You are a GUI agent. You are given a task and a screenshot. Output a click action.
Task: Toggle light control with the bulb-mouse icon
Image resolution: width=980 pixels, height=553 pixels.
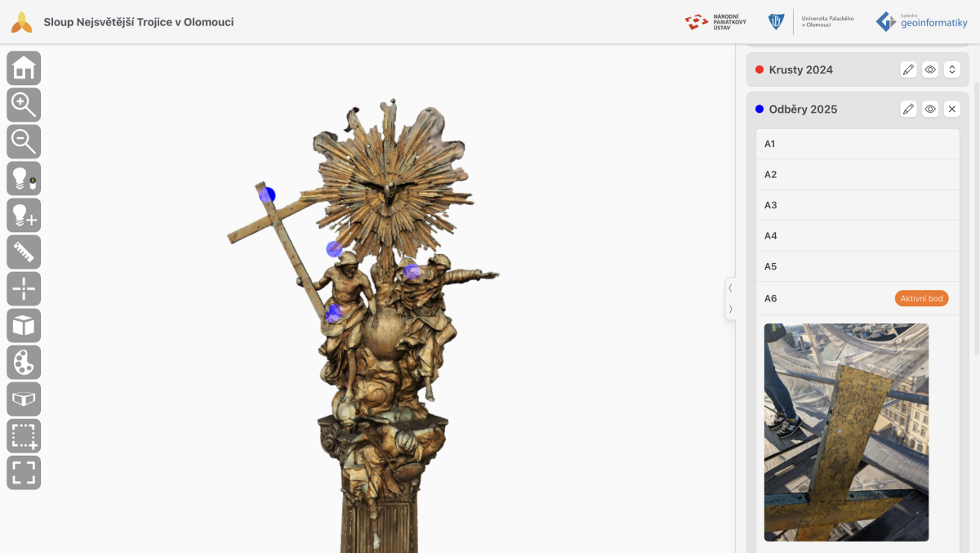point(24,179)
